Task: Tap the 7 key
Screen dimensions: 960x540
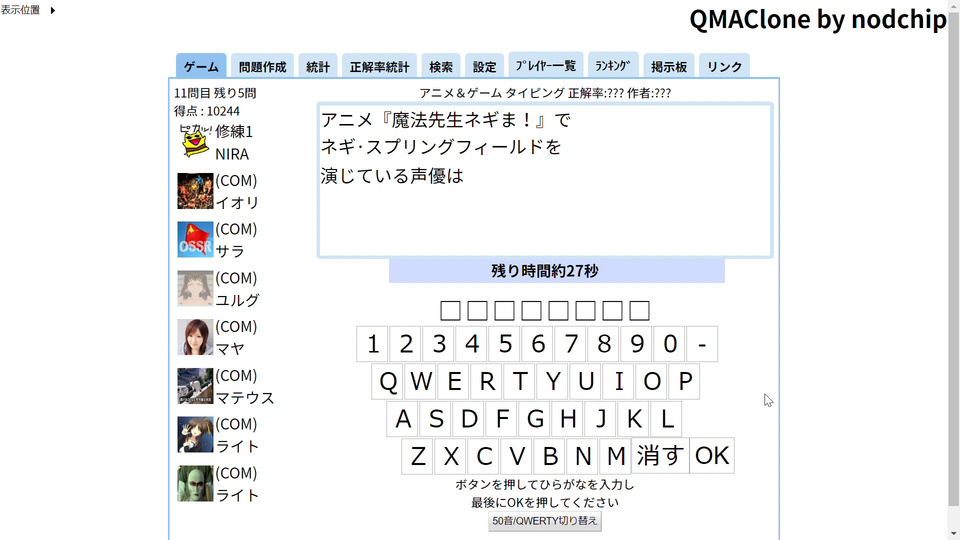Action: coord(571,344)
